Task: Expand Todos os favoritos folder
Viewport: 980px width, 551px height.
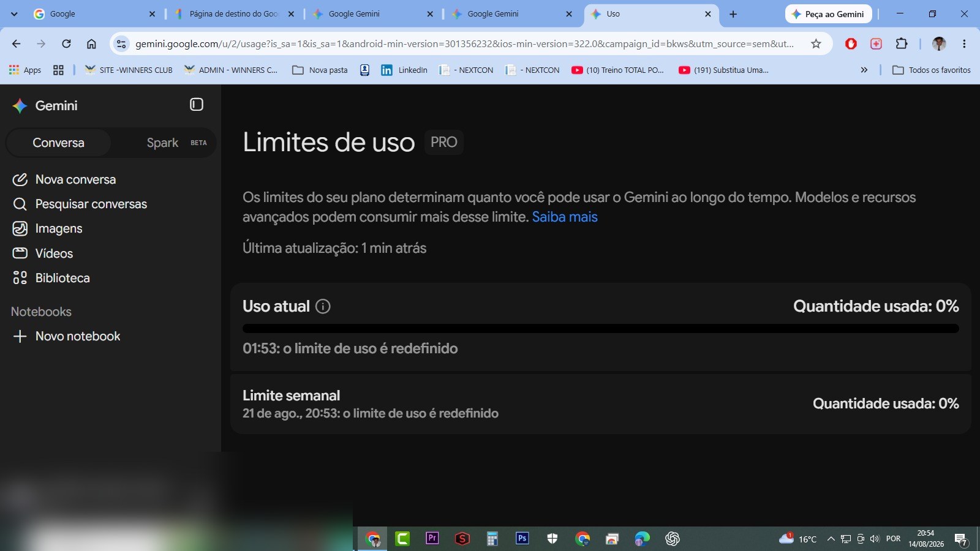Action: [932, 70]
